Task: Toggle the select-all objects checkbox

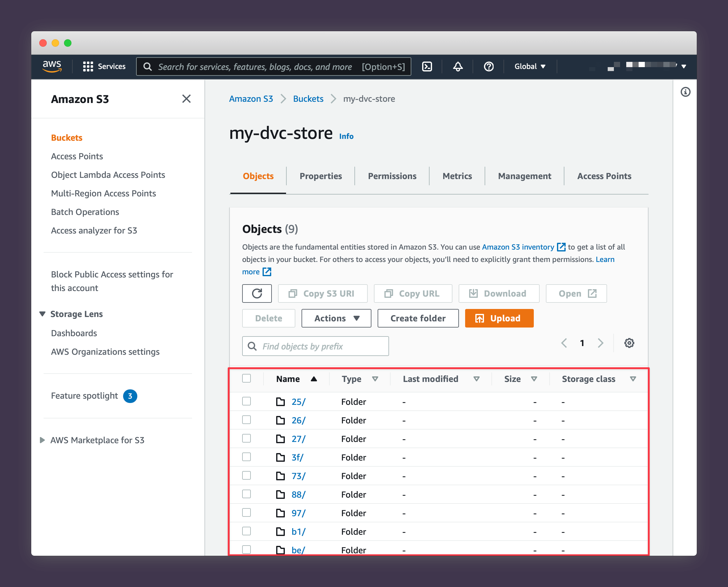Action: coord(246,378)
